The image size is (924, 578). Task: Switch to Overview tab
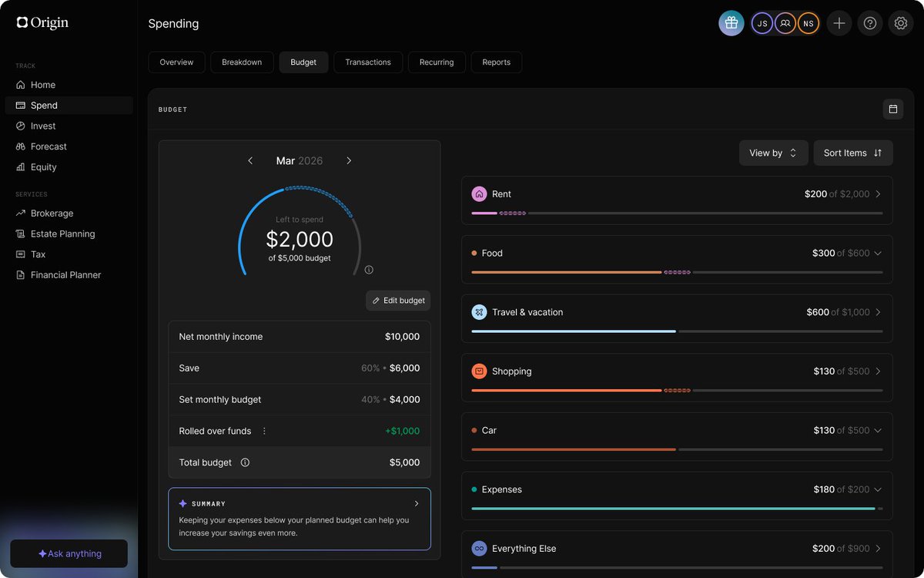(x=177, y=62)
